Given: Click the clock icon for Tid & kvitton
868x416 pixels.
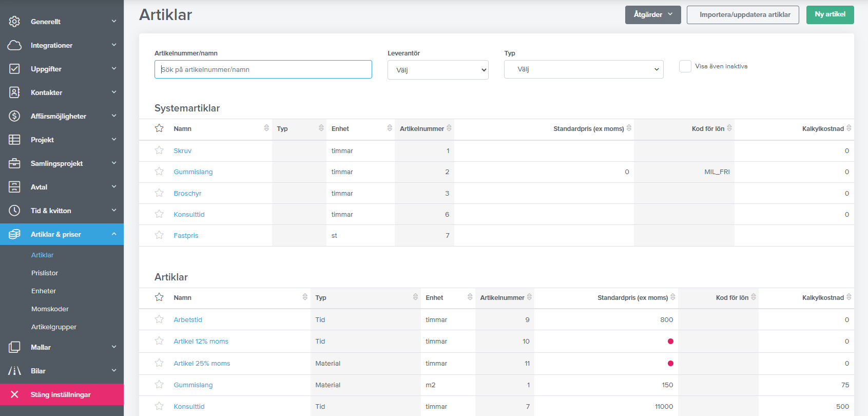Looking at the screenshot, I should click(14, 211).
